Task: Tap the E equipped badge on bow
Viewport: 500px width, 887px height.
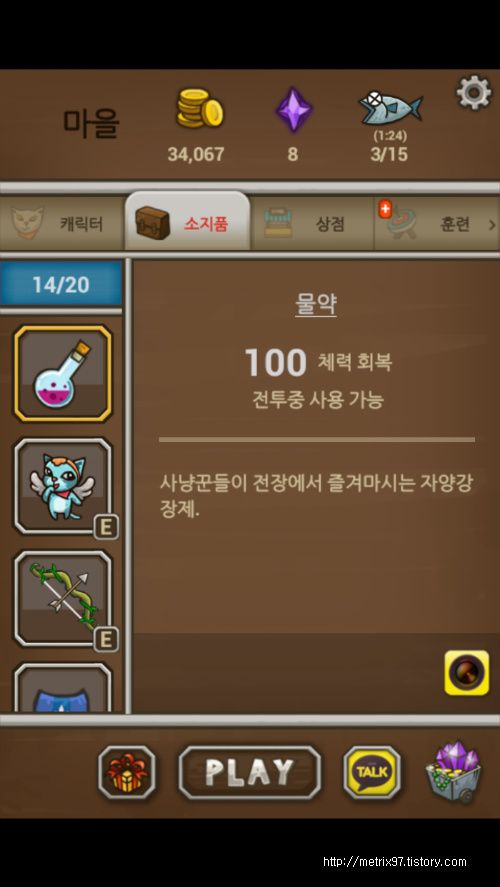Action: (x=106, y=640)
